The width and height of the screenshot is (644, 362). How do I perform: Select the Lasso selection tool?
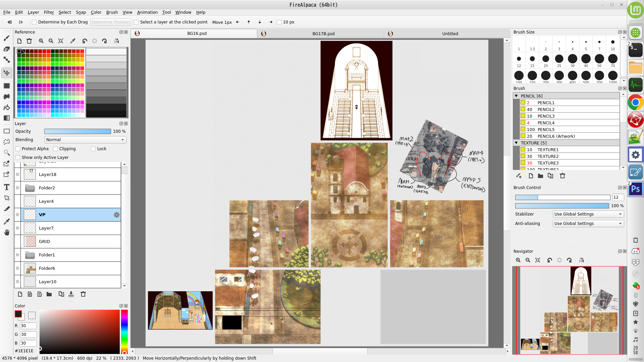pos(6,142)
